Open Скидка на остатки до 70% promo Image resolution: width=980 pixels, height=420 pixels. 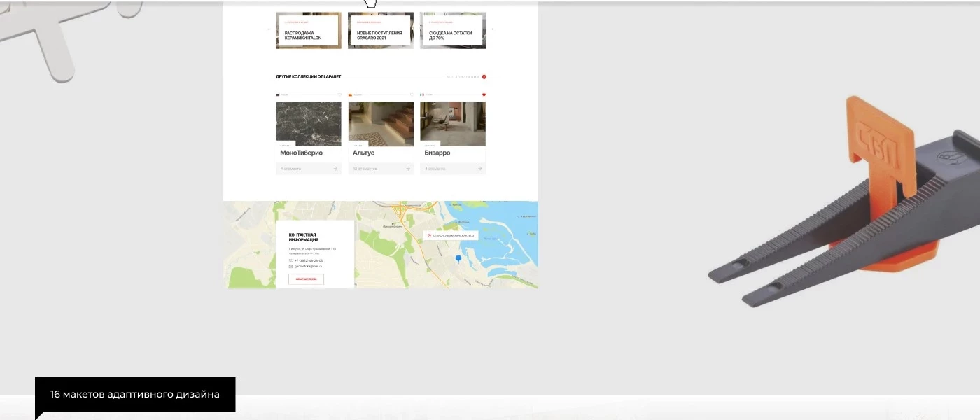point(453,31)
